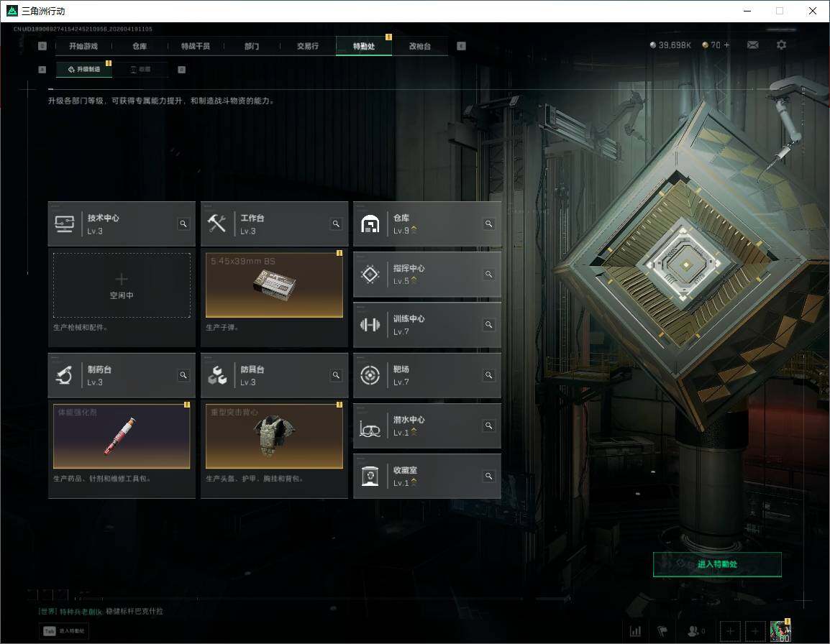Open the 训练中心 magnifier icon
This screenshot has height=644, width=830.
click(488, 324)
